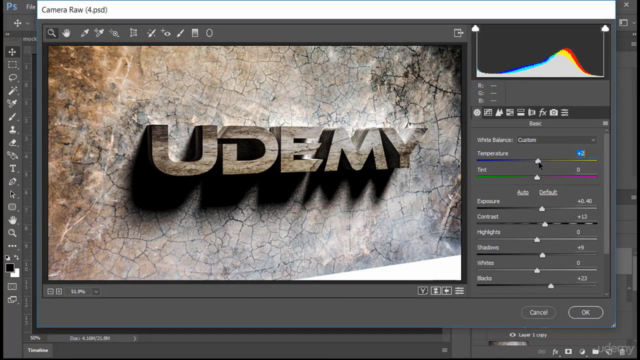
Task: Select the Horizontal Type tool
Action: tap(12, 169)
